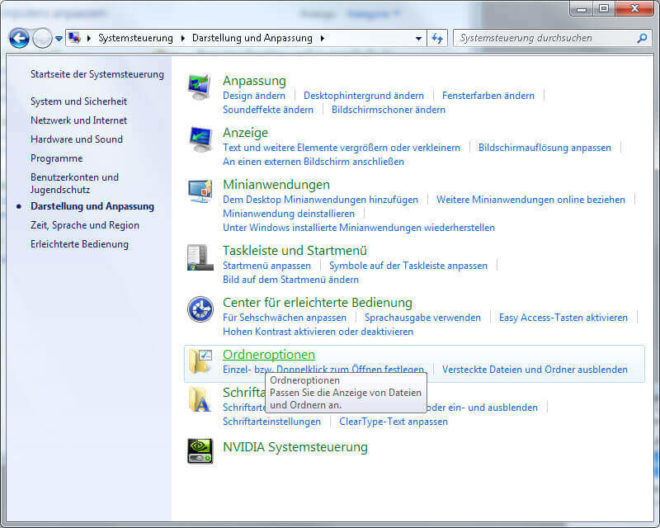Open NVIDIA Systemsteuerung heading

pos(295,447)
